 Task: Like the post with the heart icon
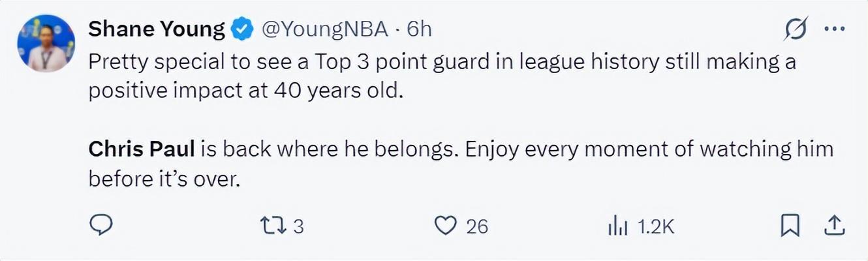[444, 226]
